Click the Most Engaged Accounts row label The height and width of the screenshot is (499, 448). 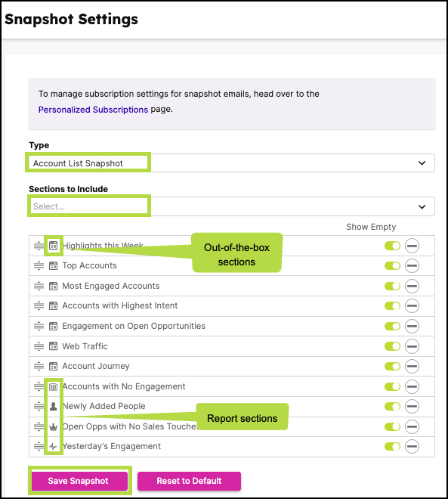coord(110,286)
